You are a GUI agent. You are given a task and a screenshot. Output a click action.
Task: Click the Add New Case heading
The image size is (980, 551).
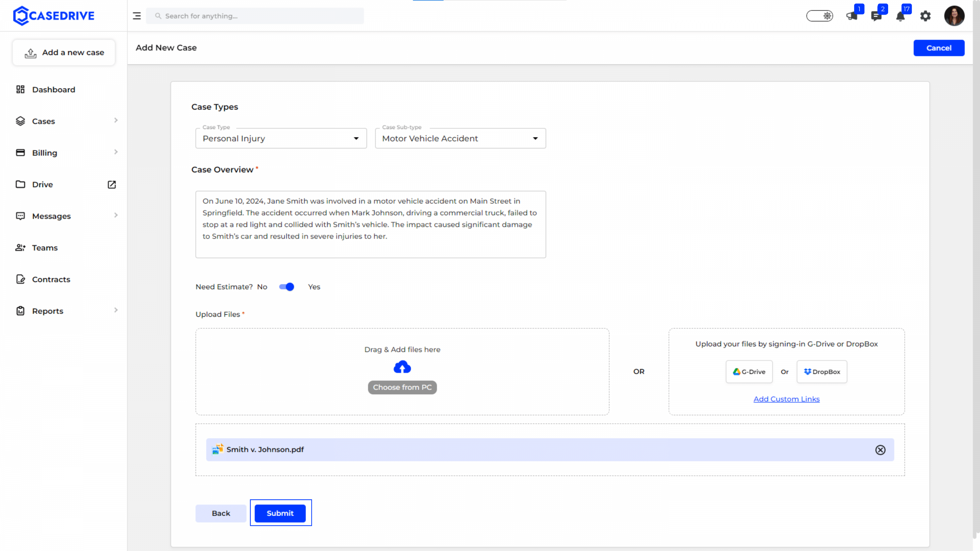point(166,48)
